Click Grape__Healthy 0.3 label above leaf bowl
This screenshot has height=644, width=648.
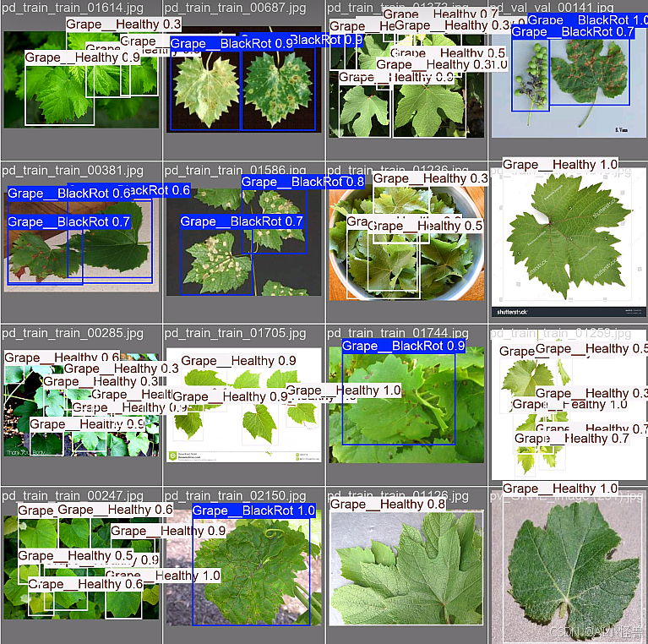click(x=431, y=178)
